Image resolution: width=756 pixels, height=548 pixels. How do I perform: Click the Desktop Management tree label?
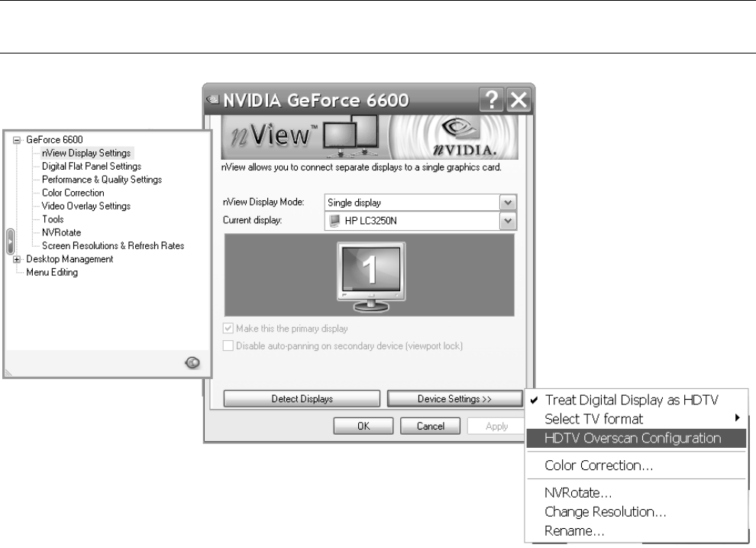click(x=69, y=259)
